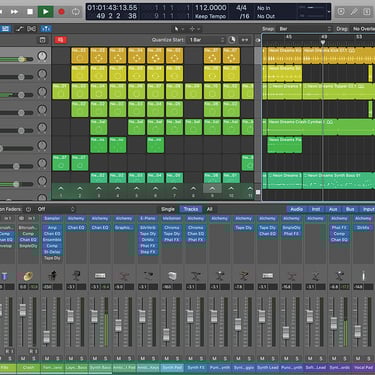The image size is (375, 375).
Task: Mute the Synth FX channel strip
Action: click(x=190, y=359)
